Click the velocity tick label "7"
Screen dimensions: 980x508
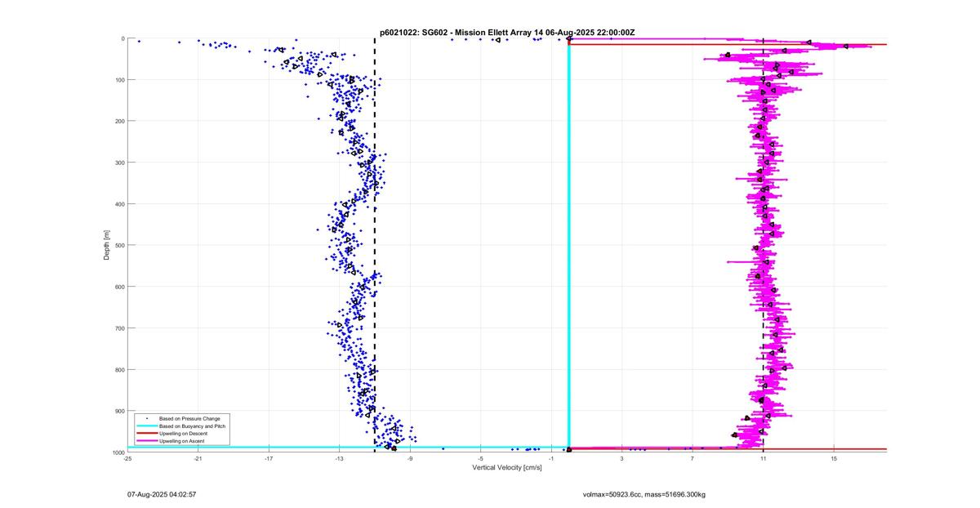(693, 459)
